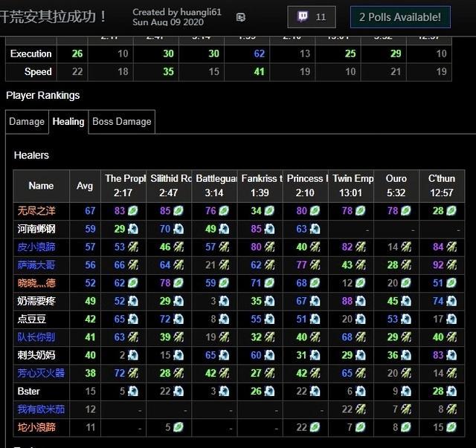Click the Healers section title
Viewport: 476px width, 448px height.
pos(31,155)
